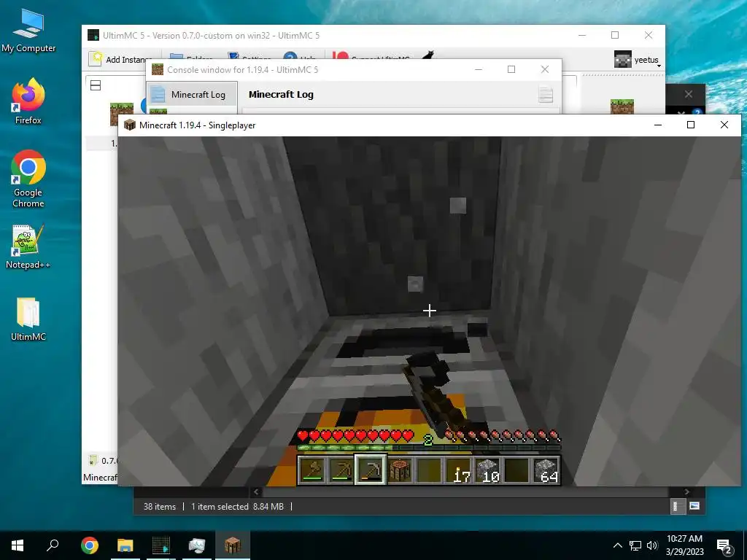This screenshot has height=560, width=747.
Task: Click the white crosshair in Minecraft
Action: click(x=429, y=311)
